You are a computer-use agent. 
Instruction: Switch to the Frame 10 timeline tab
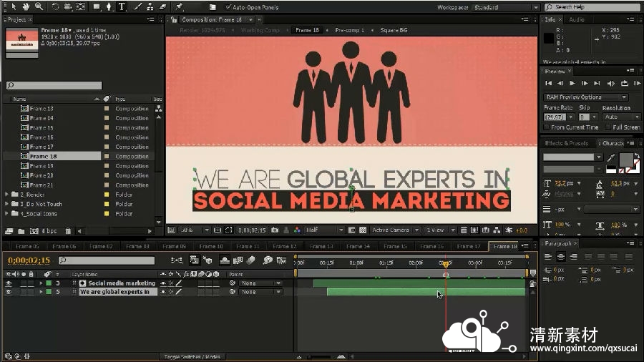pyautogui.click(x=210, y=246)
